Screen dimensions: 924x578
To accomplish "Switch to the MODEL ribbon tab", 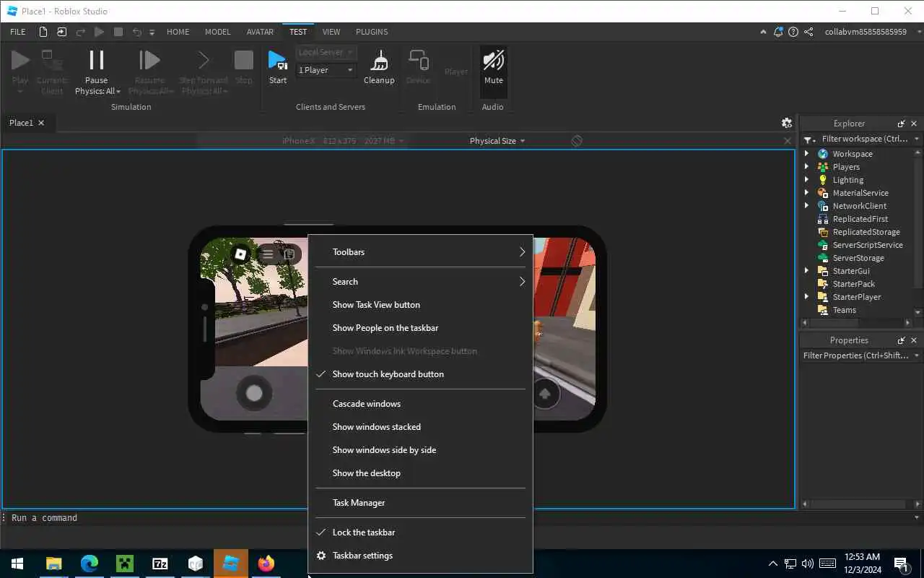I will [x=217, y=32].
